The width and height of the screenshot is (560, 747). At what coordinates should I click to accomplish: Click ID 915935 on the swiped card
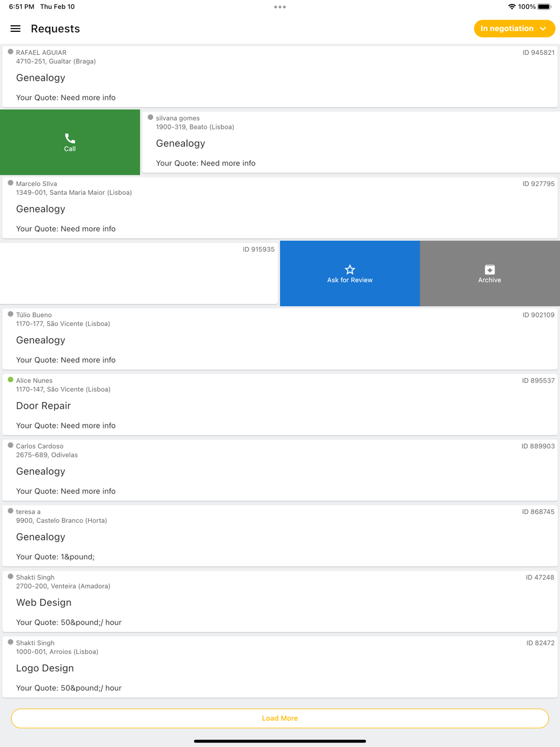pyautogui.click(x=258, y=249)
